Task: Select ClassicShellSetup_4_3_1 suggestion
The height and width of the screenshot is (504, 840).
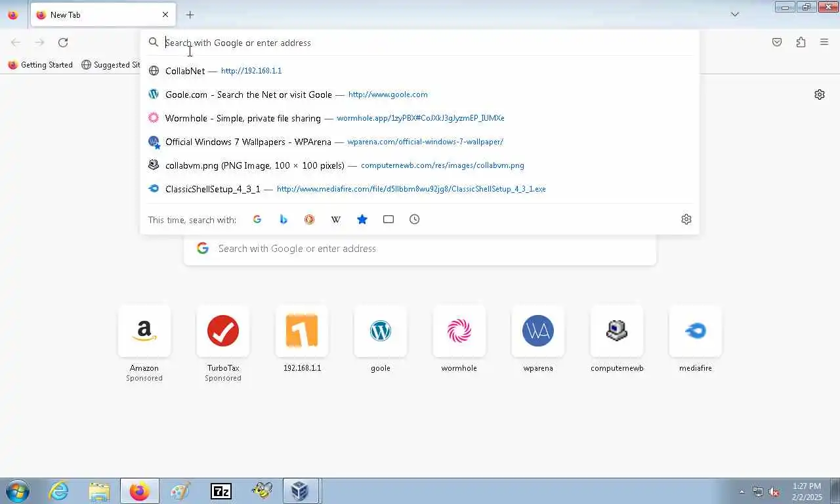Action: coord(419,189)
